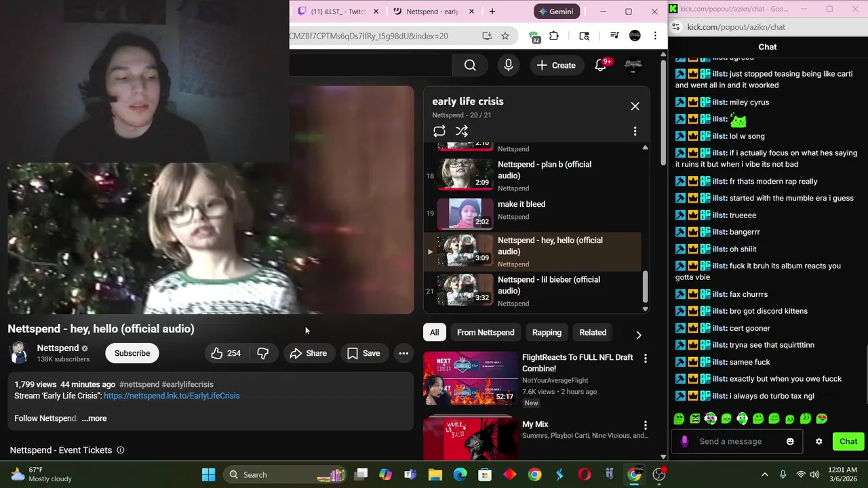
Task: Send message with the green Chat button
Action: click(848, 441)
